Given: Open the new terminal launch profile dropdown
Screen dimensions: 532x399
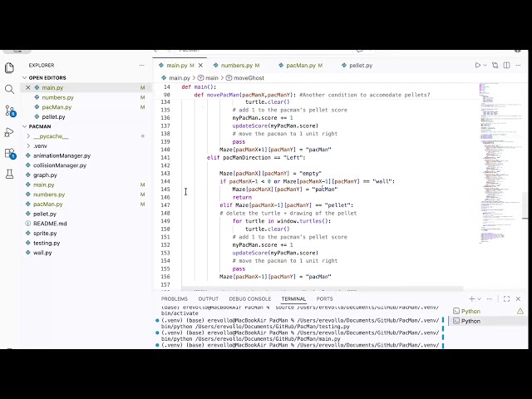Looking at the screenshot, I should [479, 299].
